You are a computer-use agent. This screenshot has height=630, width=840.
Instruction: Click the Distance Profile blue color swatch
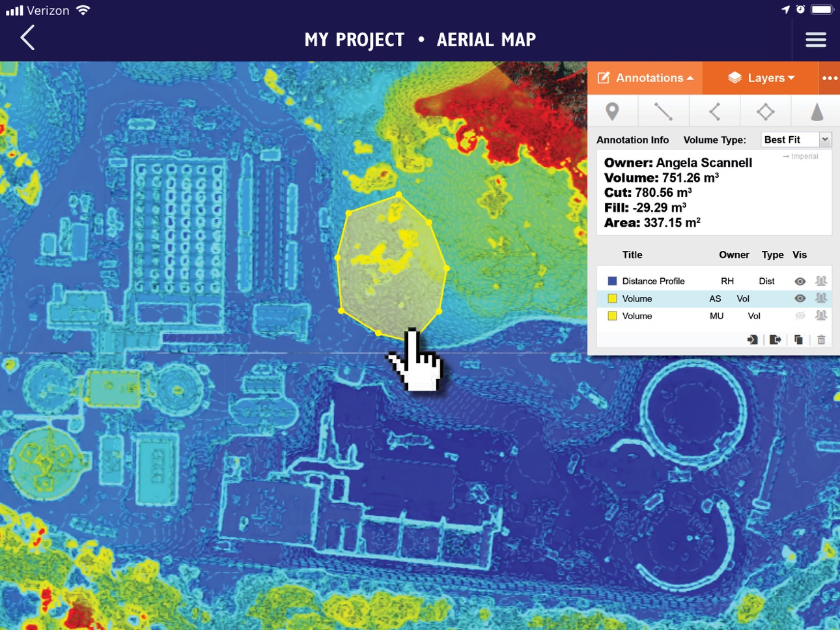pyautogui.click(x=612, y=281)
